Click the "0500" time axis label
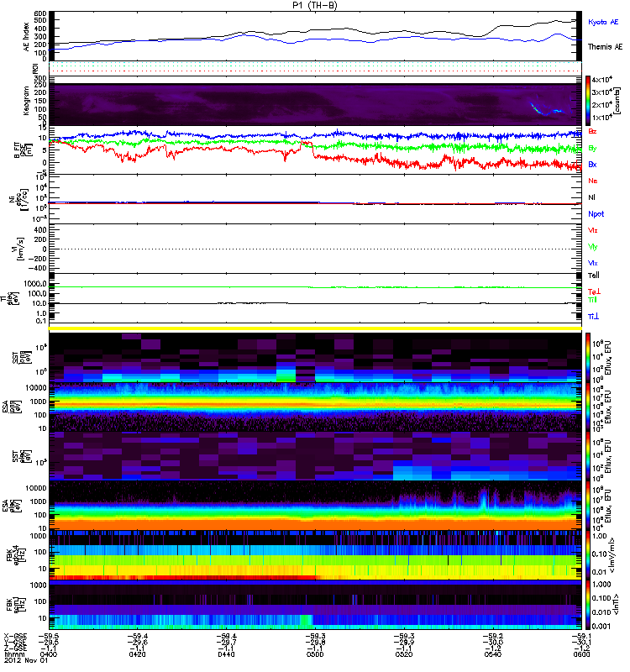The height and width of the screenshot is (672, 630). (315, 654)
